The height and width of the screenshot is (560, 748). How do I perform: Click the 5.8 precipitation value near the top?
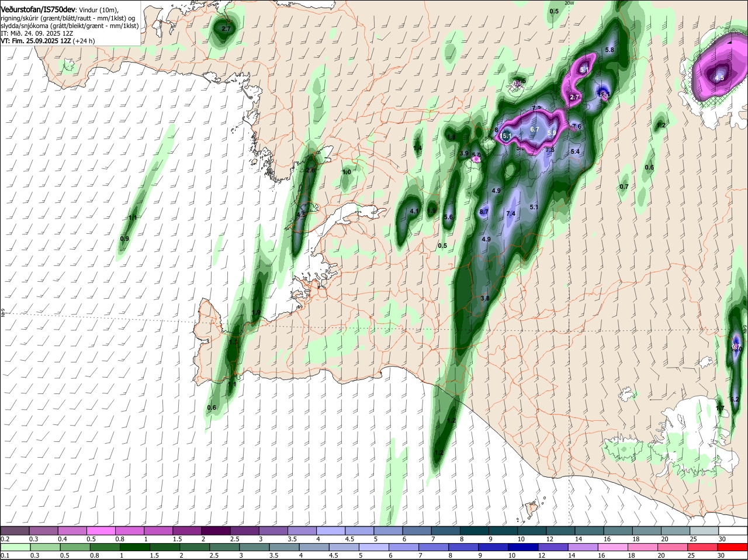click(610, 50)
